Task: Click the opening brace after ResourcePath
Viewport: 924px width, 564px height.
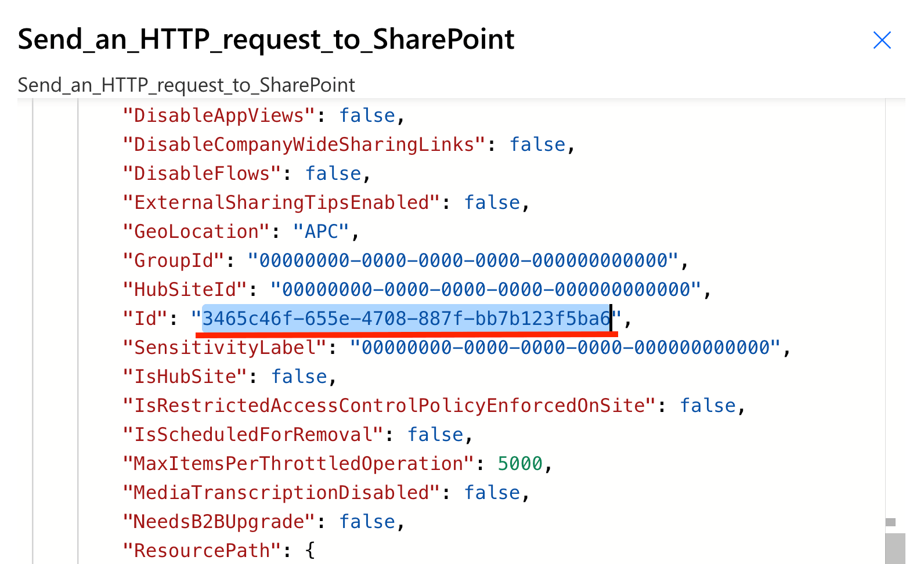Action: (311, 551)
